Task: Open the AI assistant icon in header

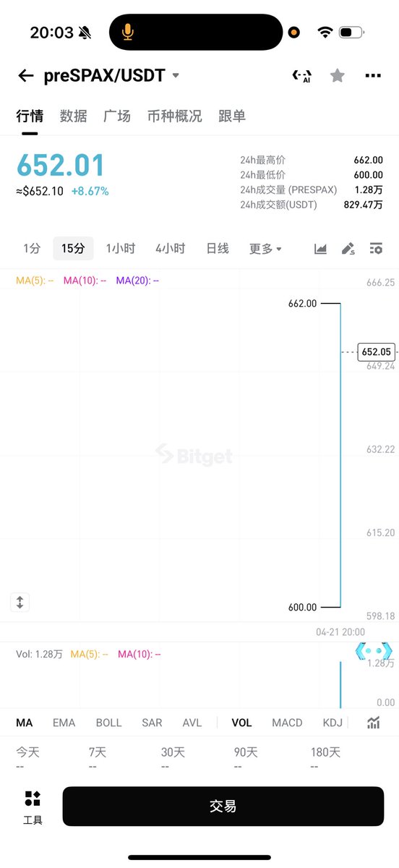Action: click(x=301, y=76)
